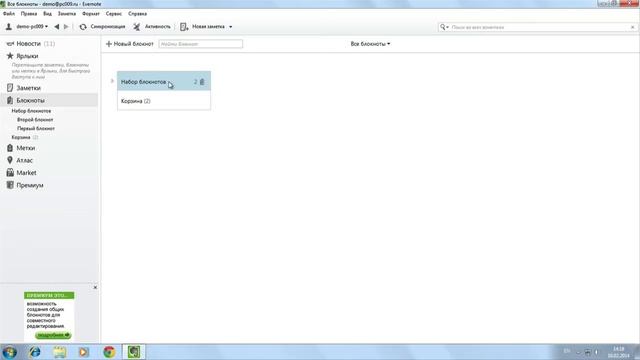Open the Справка menu
The height and width of the screenshot is (360, 640).
tap(138, 13)
